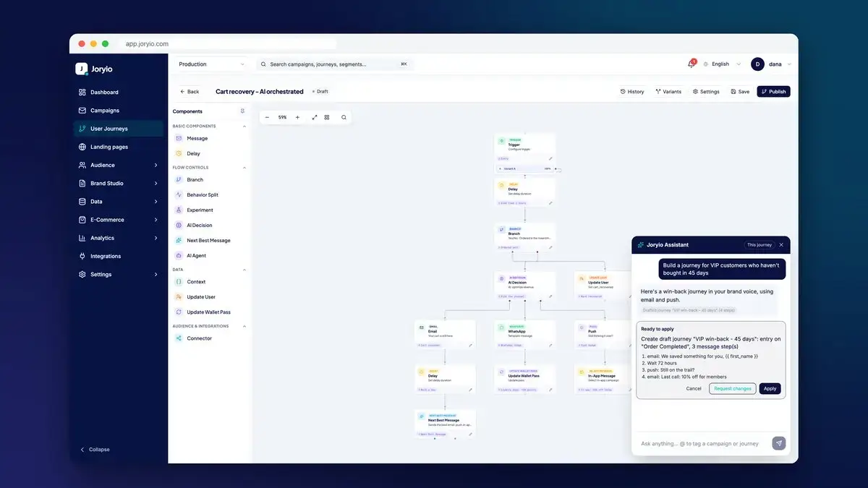Image resolution: width=868 pixels, height=488 pixels.
Task: Open Integrations in the sidebar
Action: [119, 256]
